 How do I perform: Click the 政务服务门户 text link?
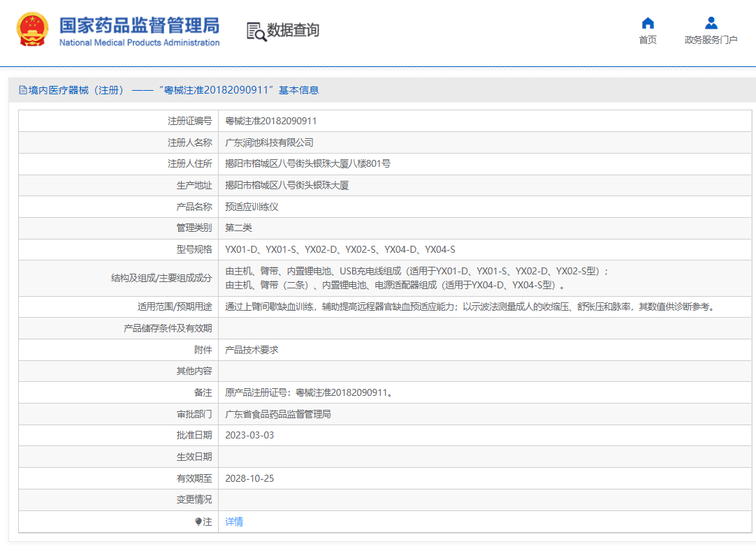pos(711,40)
